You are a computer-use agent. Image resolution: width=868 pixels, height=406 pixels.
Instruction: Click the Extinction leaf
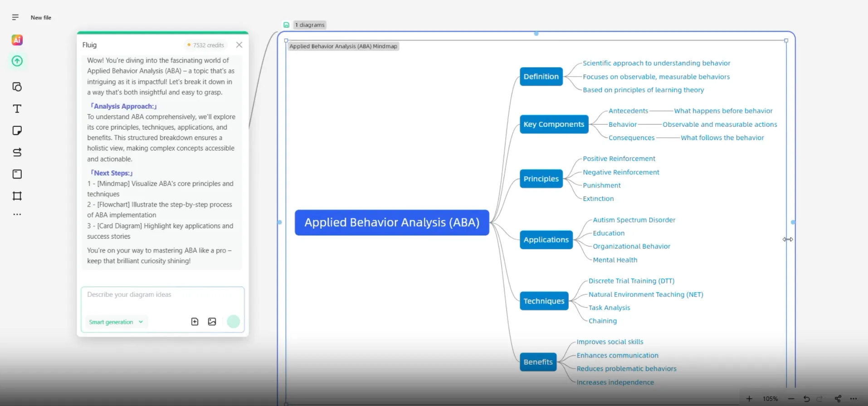(x=598, y=198)
